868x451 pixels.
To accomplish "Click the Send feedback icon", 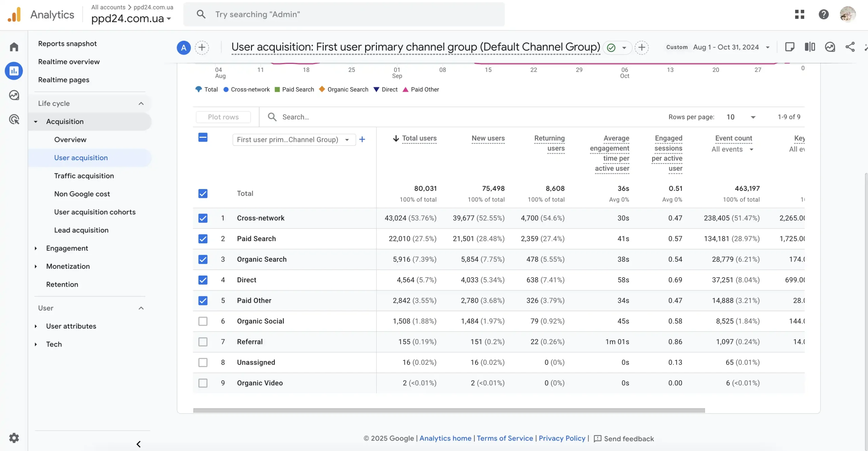I will coord(597,438).
